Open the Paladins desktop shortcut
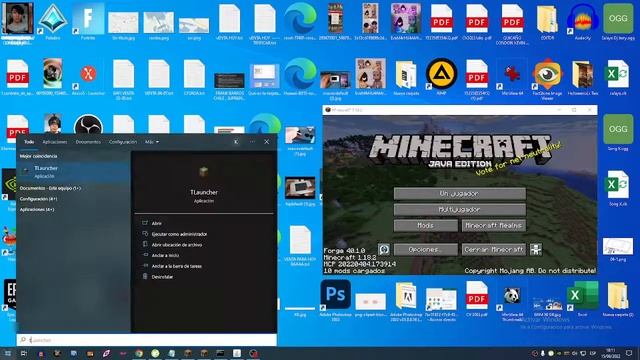 click(x=53, y=20)
